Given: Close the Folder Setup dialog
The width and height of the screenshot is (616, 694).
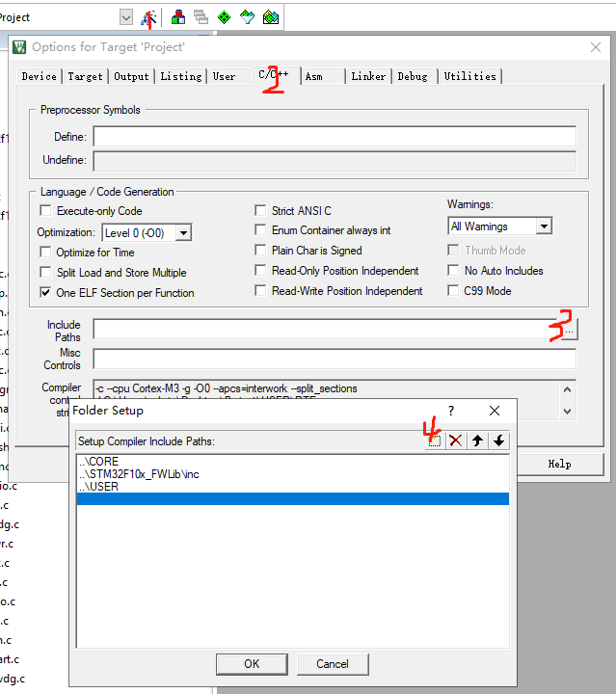Looking at the screenshot, I should coord(495,411).
